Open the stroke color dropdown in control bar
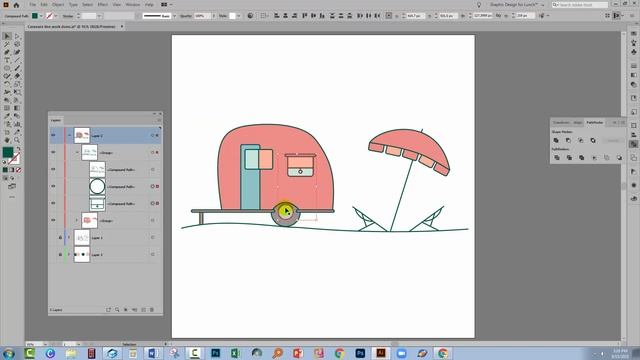640x360 pixels. pos(56,16)
